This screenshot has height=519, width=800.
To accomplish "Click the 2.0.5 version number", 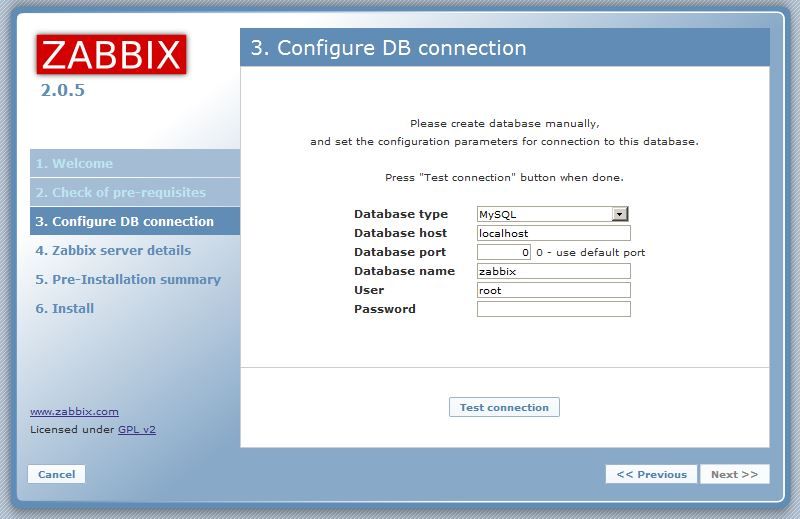I will tap(62, 90).
